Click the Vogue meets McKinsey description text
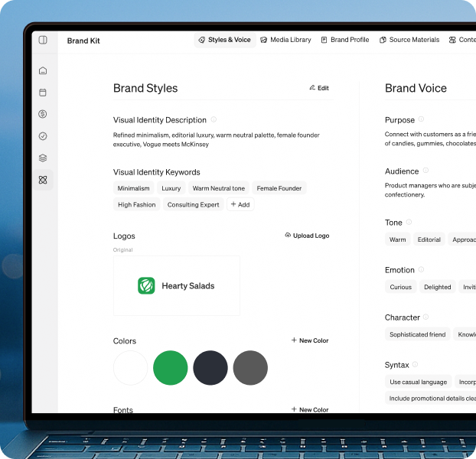The image size is (476, 459). coord(176,144)
